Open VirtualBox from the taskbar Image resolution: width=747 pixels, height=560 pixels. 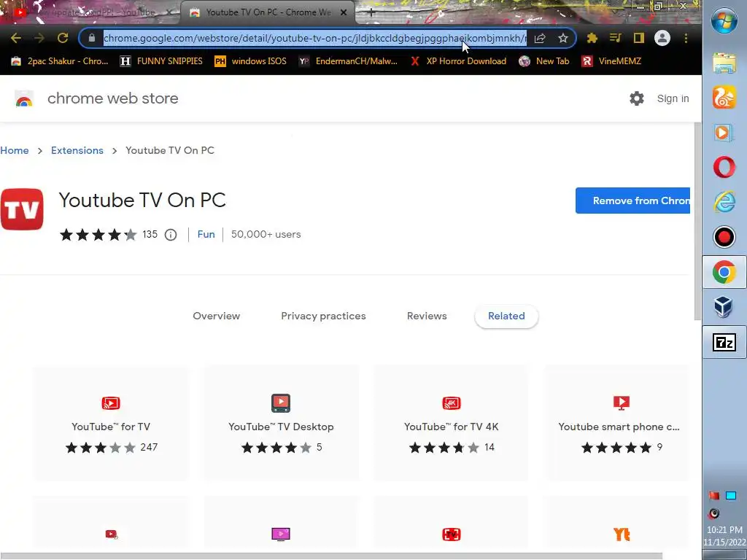(723, 307)
